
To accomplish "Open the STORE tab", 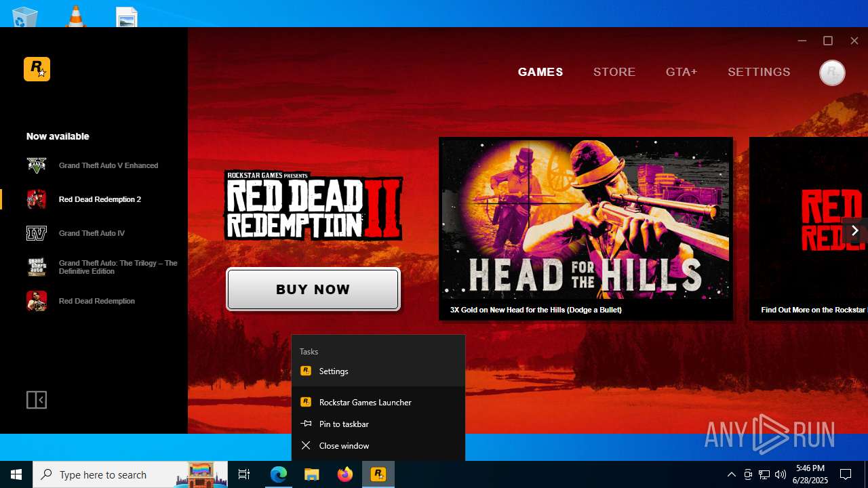I will 614,72.
